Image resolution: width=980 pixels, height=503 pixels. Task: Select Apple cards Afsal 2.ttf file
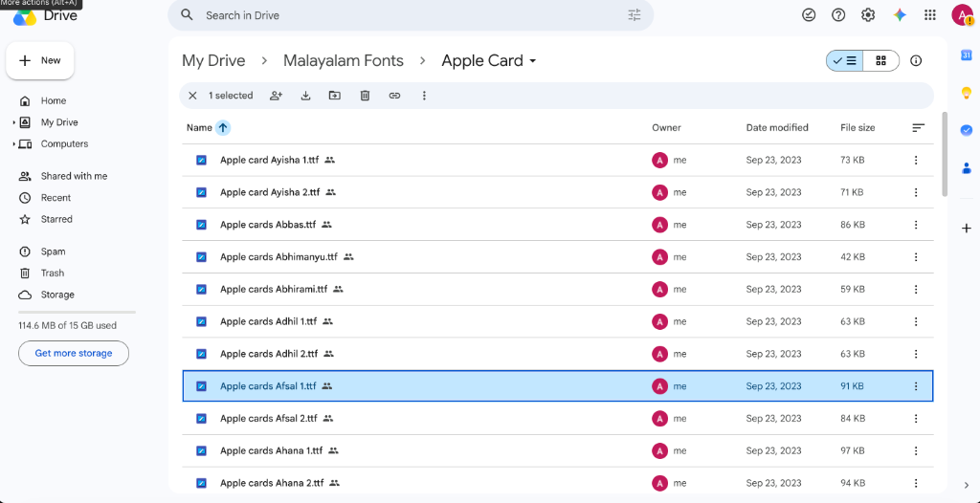[558, 418]
